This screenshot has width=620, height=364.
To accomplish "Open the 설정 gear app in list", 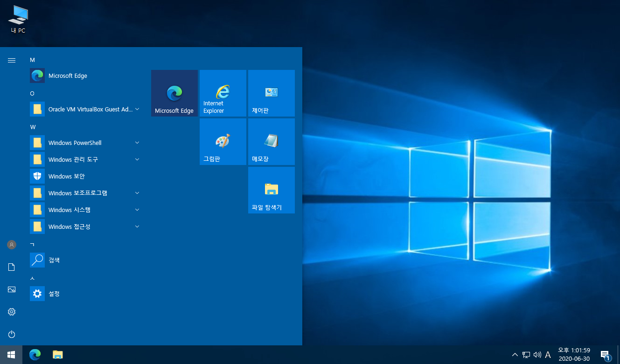I will (85, 294).
